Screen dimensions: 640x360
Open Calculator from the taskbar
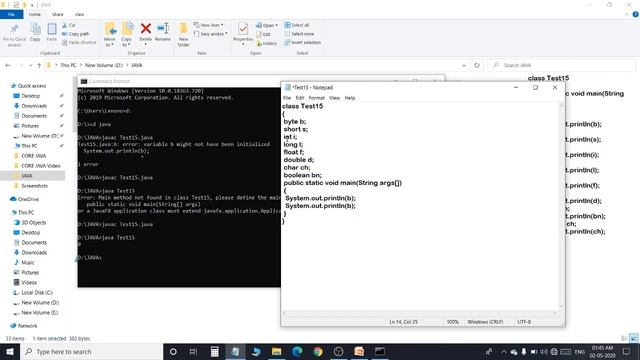pos(214,351)
